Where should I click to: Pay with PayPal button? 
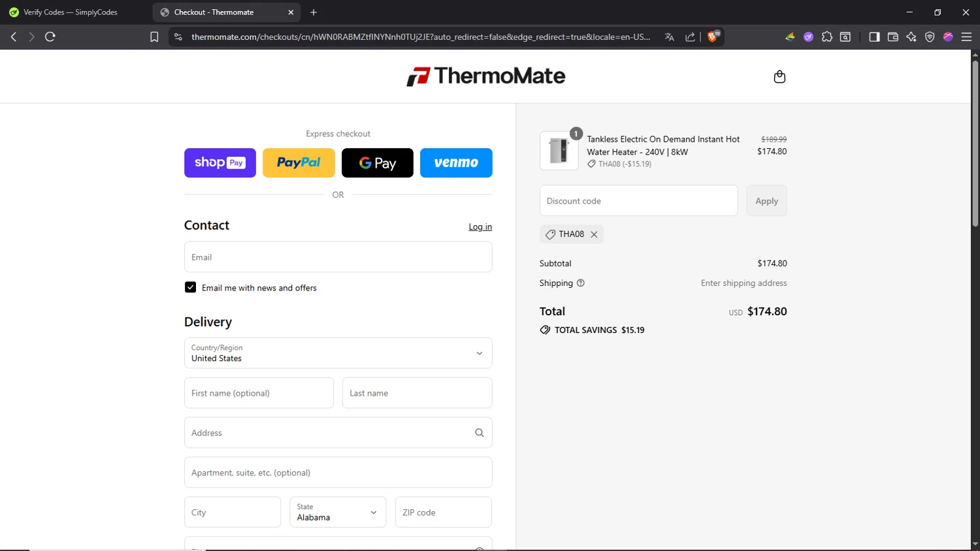point(299,163)
